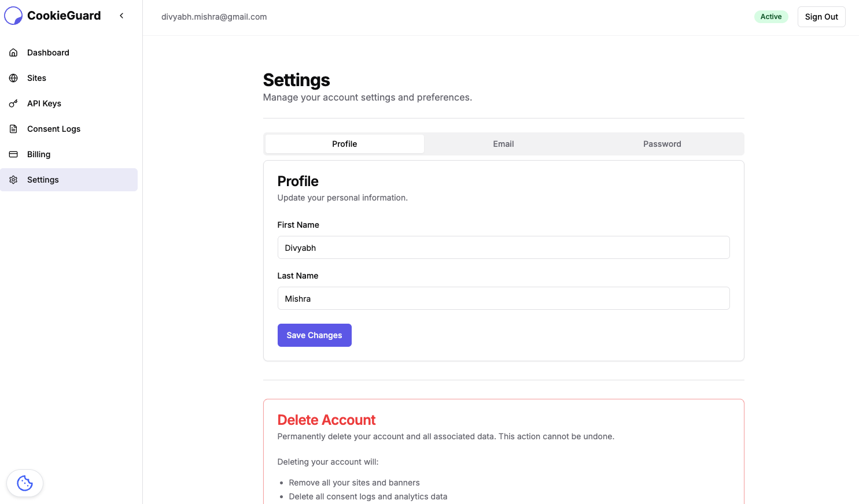
Task: Collapse the sidebar with the chevron
Action: pos(121,16)
